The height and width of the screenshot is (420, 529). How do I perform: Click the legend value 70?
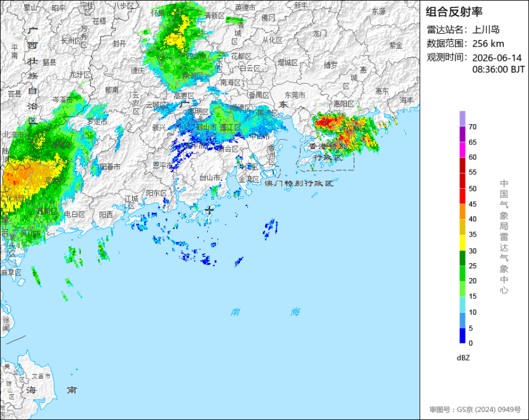click(472, 127)
